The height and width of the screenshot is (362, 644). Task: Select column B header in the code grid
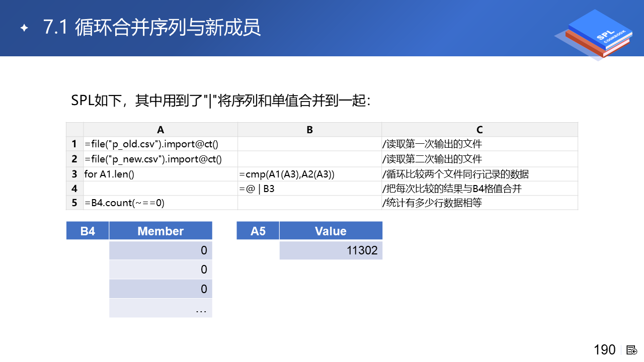pyautogui.click(x=309, y=130)
